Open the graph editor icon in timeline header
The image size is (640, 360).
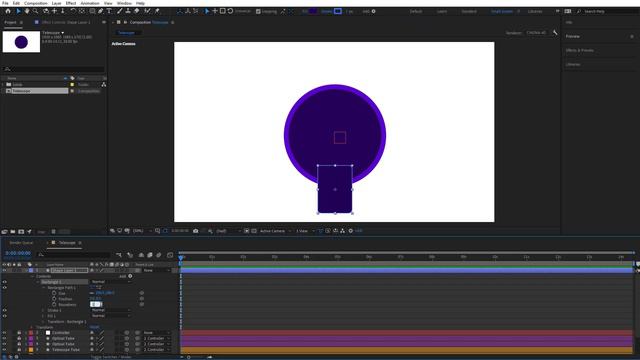pyautogui.click(x=170, y=255)
